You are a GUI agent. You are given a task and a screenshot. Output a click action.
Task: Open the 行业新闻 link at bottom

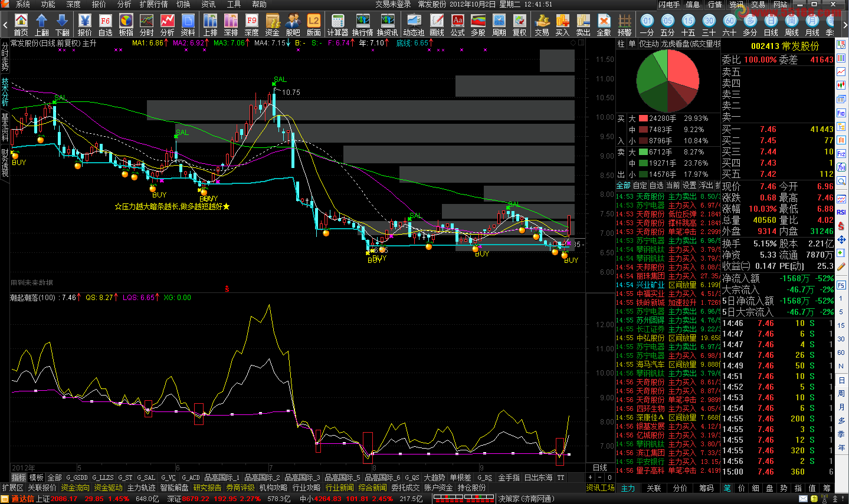point(339,488)
